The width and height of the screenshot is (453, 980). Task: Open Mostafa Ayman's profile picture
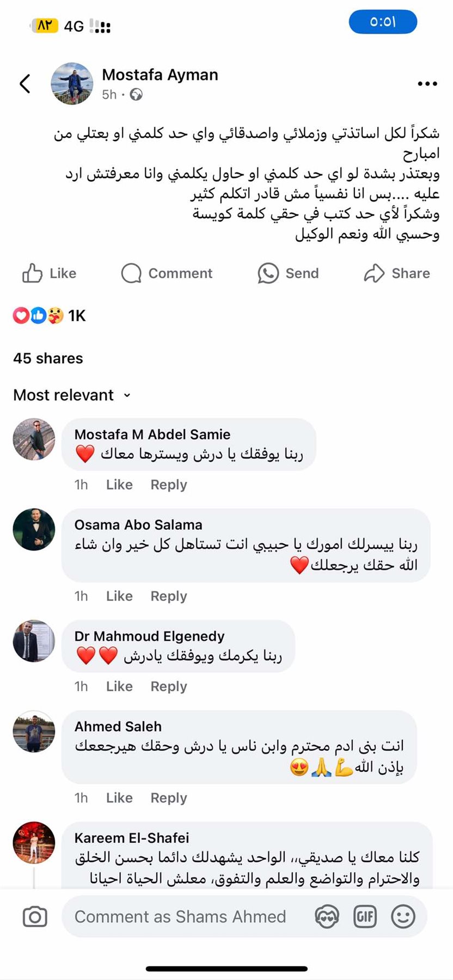[72, 84]
